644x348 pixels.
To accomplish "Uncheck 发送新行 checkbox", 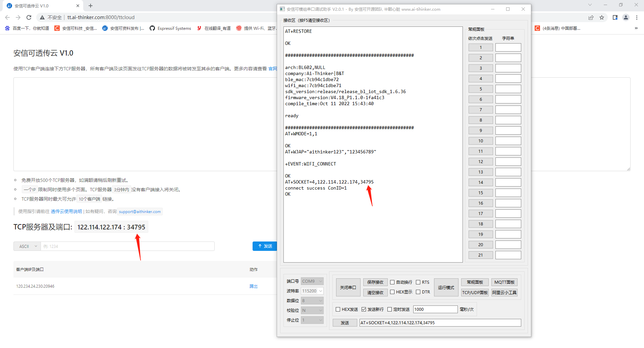I will pos(364,309).
